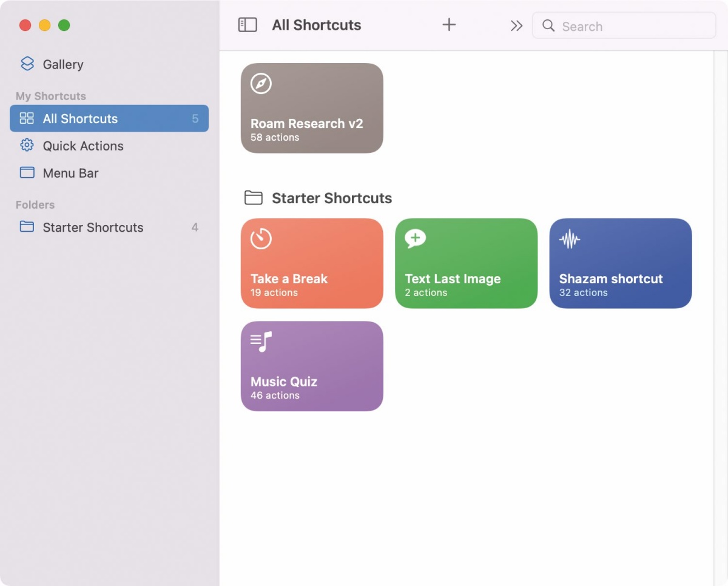The image size is (728, 586).
Task: Click the '19 actions' label
Action: (x=274, y=292)
